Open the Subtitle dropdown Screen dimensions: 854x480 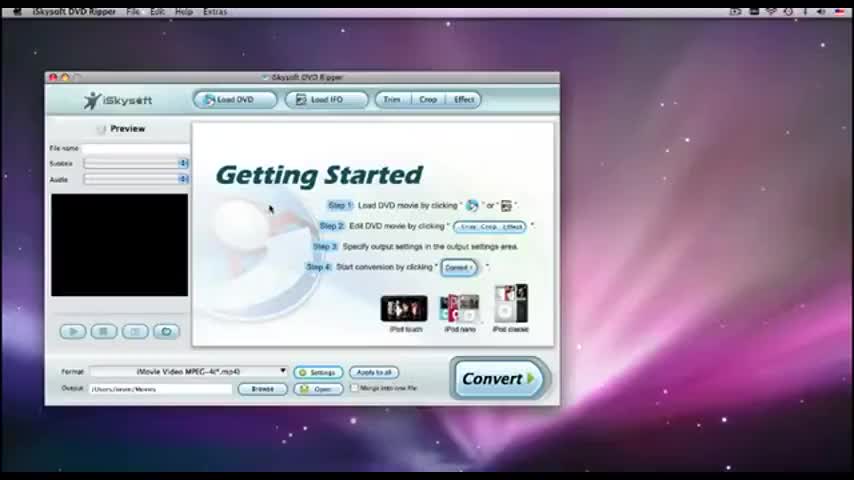136,163
